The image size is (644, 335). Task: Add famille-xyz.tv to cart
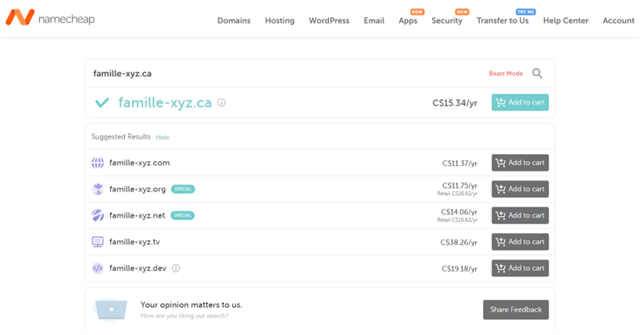[520, 242]
